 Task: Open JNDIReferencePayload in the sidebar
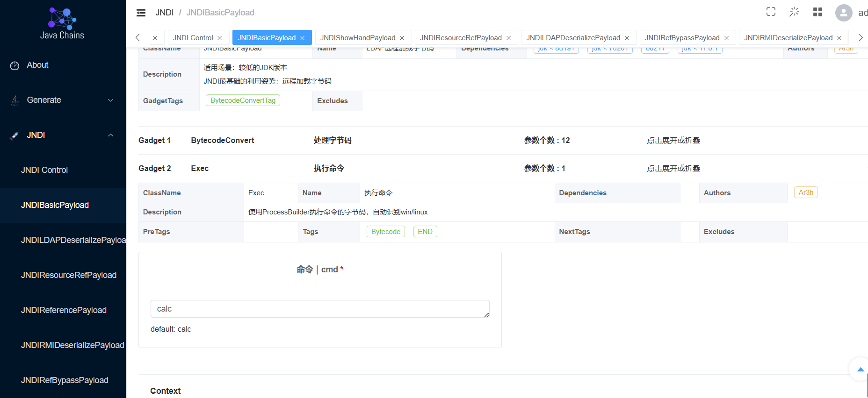click(x=63, y=310)
